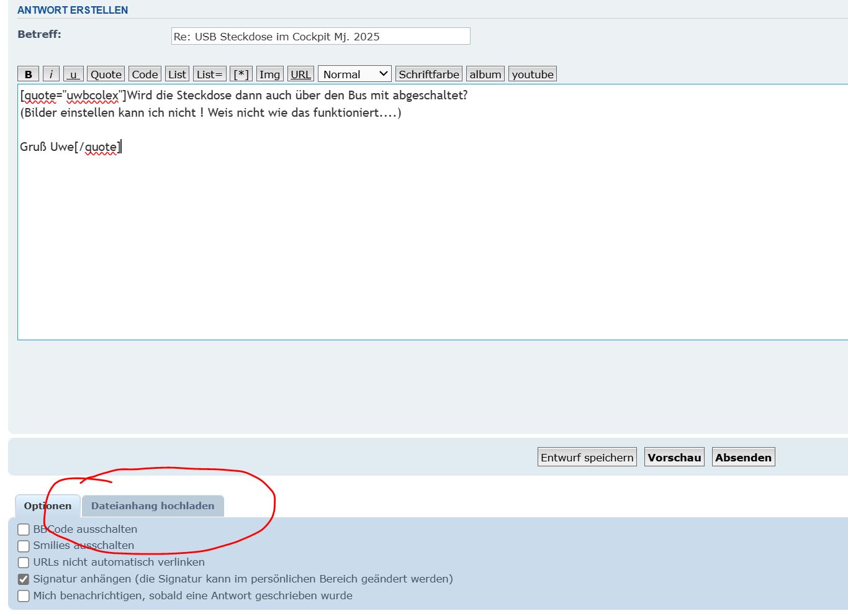
Task: Insert an Img tag
Action: tap(269, 75)
